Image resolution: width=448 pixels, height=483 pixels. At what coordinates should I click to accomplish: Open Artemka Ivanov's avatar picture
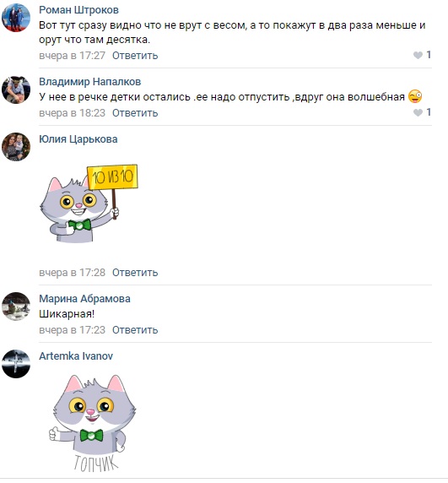pos(16,363)
